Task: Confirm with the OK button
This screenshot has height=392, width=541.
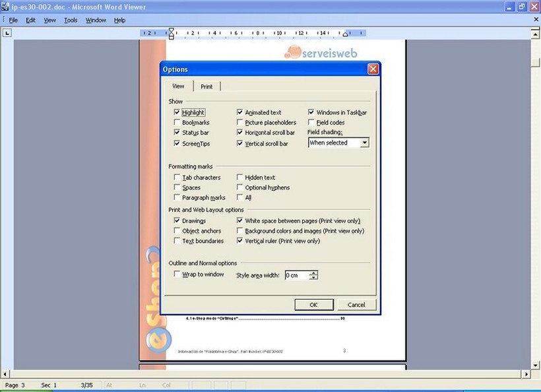Action: click(313, 305)
